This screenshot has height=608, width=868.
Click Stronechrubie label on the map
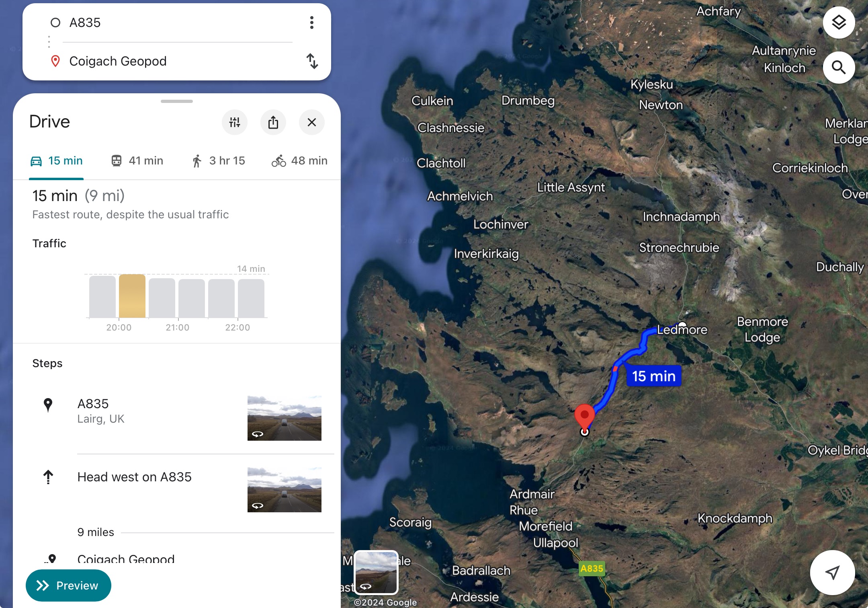click(679, 248)
